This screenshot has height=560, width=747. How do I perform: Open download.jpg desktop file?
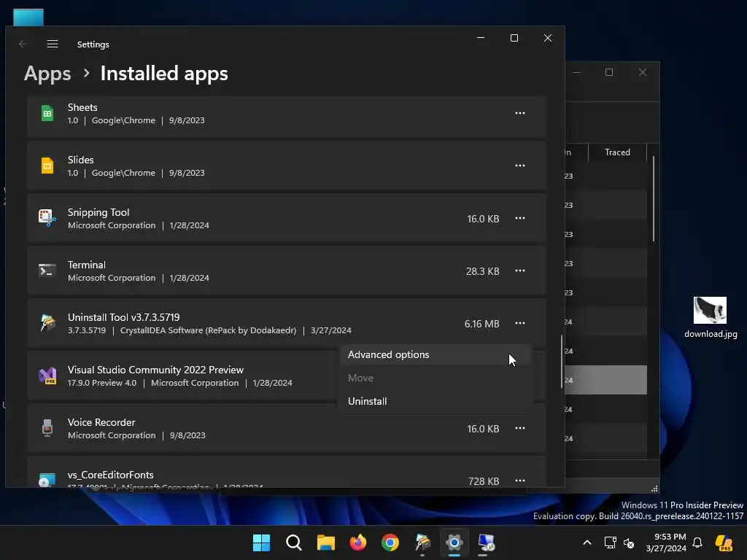coord(711,317)
